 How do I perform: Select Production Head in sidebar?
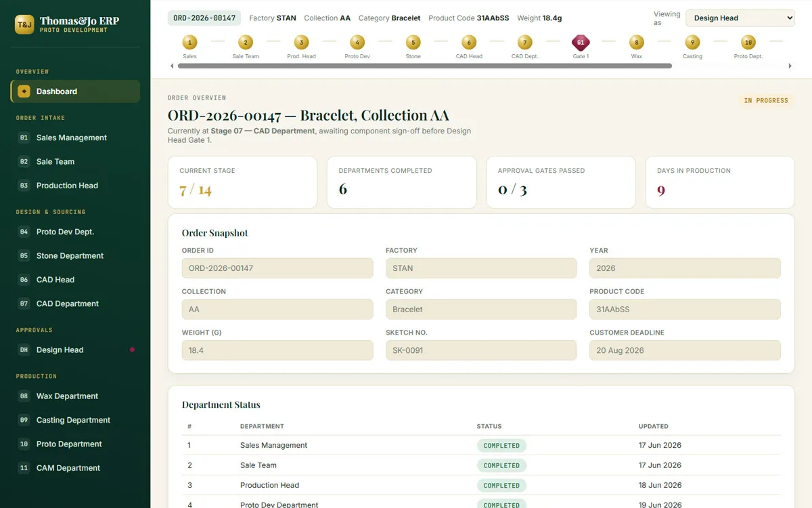click(75, 186)
